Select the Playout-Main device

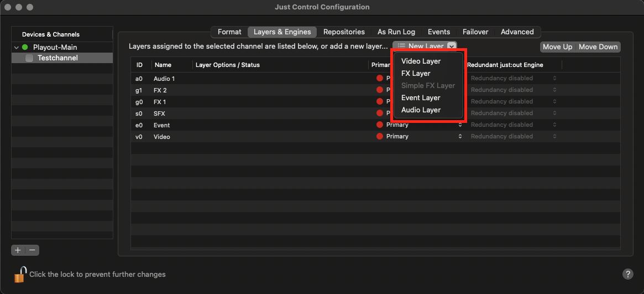[55, 47]
